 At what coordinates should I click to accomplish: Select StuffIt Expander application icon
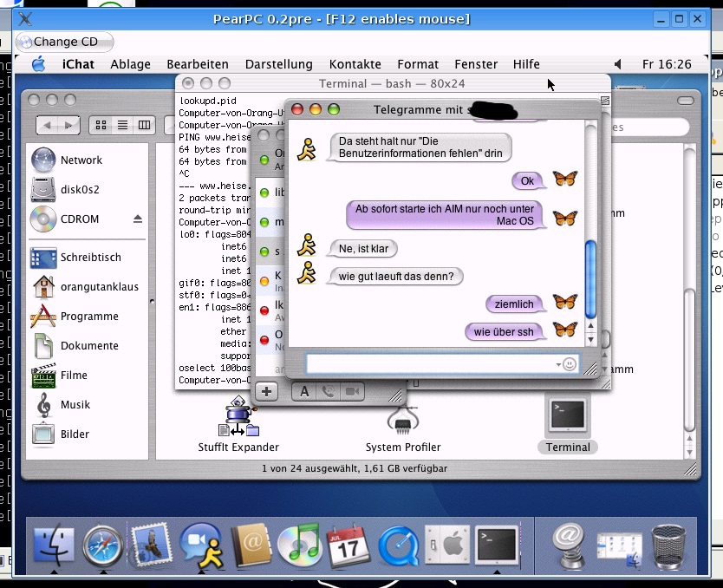238,423
